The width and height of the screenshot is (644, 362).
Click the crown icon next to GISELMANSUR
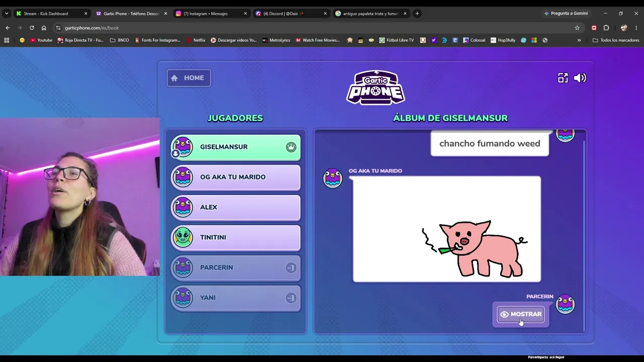[291, 147]
